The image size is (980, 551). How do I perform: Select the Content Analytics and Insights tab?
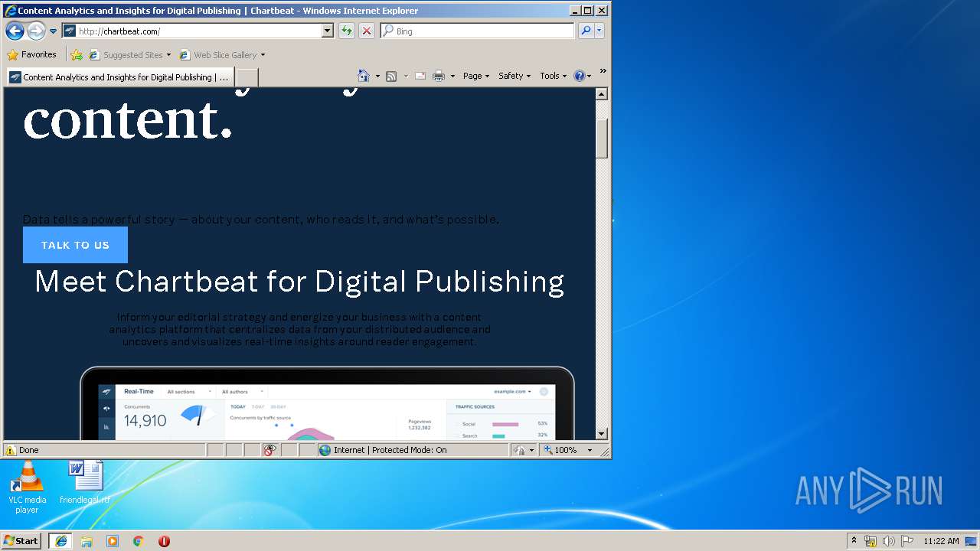(120, 77)
